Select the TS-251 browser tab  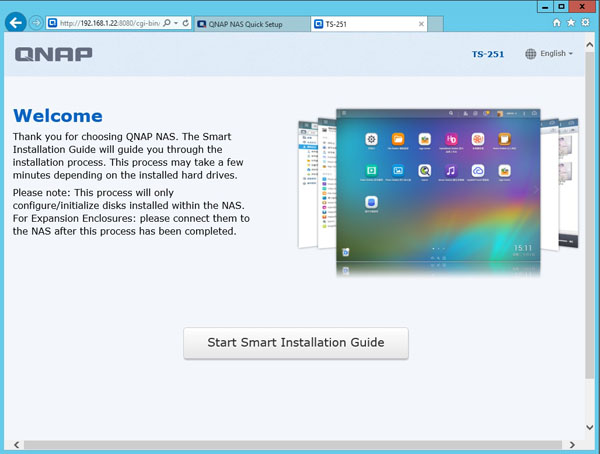click(369, 24)
